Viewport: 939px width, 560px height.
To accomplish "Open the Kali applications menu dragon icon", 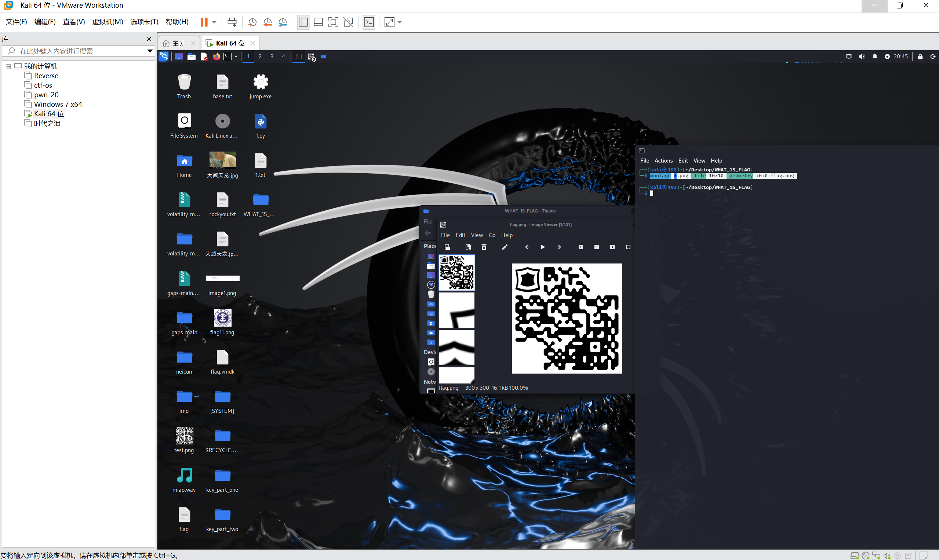I will pyautogui.click(x=164, y=57).
